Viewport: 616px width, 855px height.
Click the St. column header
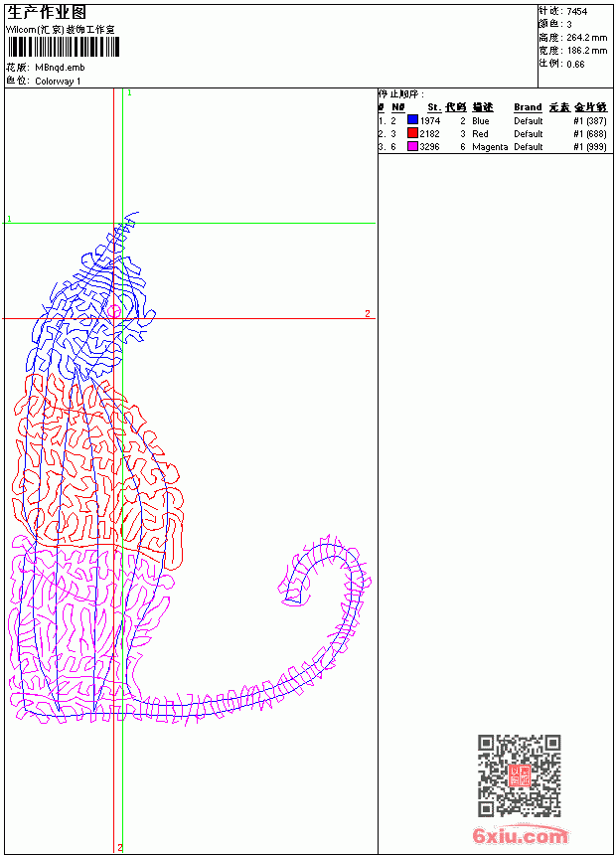click(434, 107)
